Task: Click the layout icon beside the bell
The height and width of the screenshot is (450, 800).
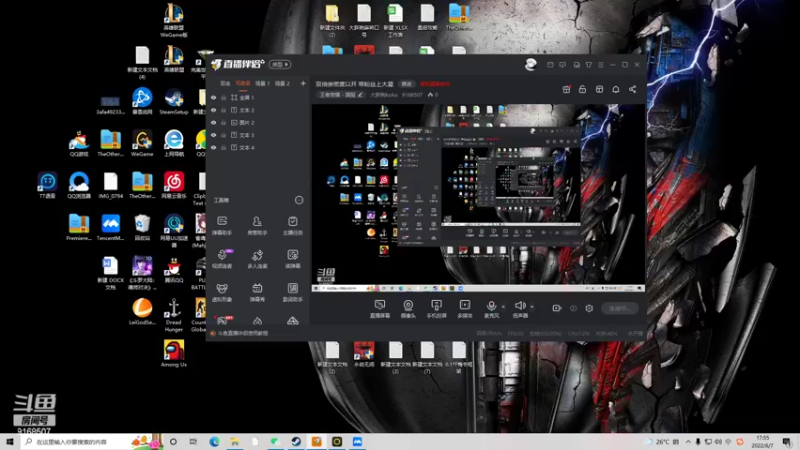Action: (x=599, y=89)
